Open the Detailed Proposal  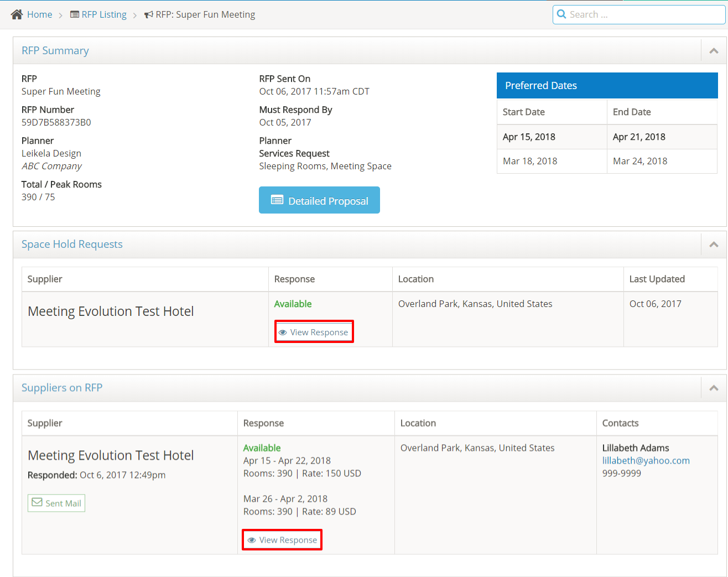click(x=319, y=200)
